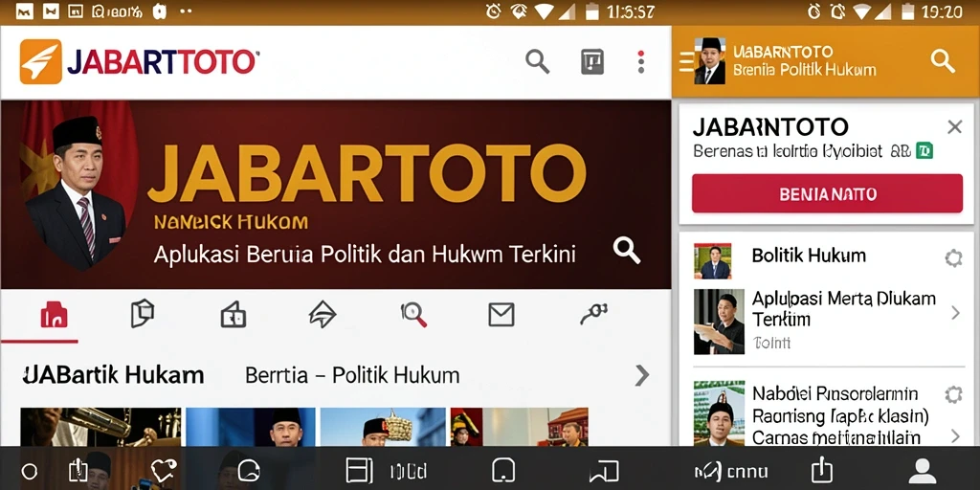This screenshot has width=980, height=490.
Task: Open the Bolitik Hukum list item
Action: pyautogui.click(x=809, y=255)
